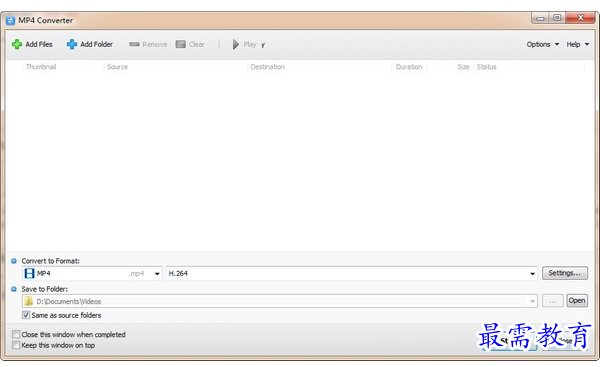This screenshot has width=600, height=367.
Task: Click the Thumbnail column header
Action: point(41,67)
